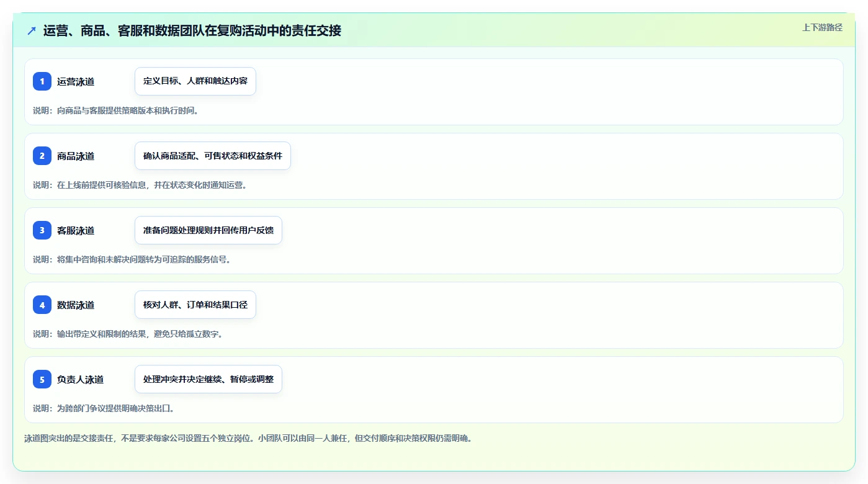
Task: Click the number 4 badge for 数据泳道
Action: pyautogui.click(x=42, y=305)
